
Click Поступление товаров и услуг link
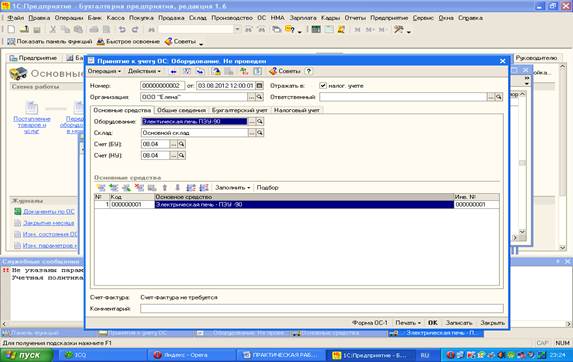coord(32,125)
